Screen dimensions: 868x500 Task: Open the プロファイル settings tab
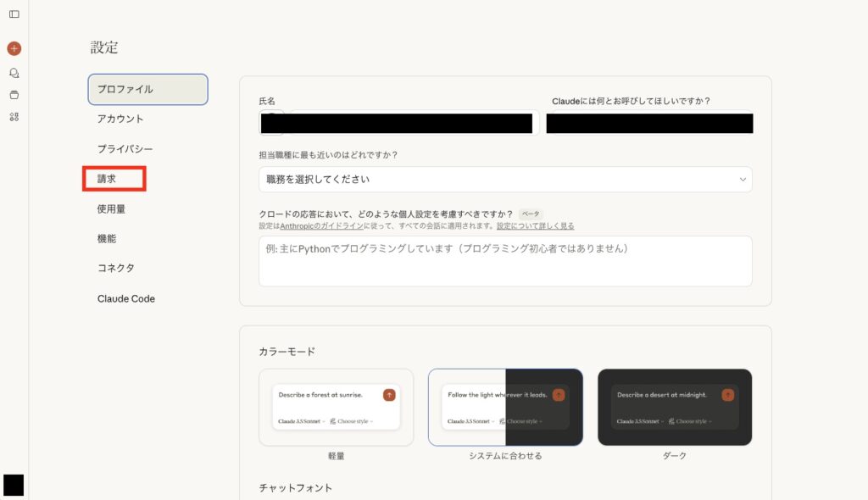pyautogui.click(x=147, y=89)
